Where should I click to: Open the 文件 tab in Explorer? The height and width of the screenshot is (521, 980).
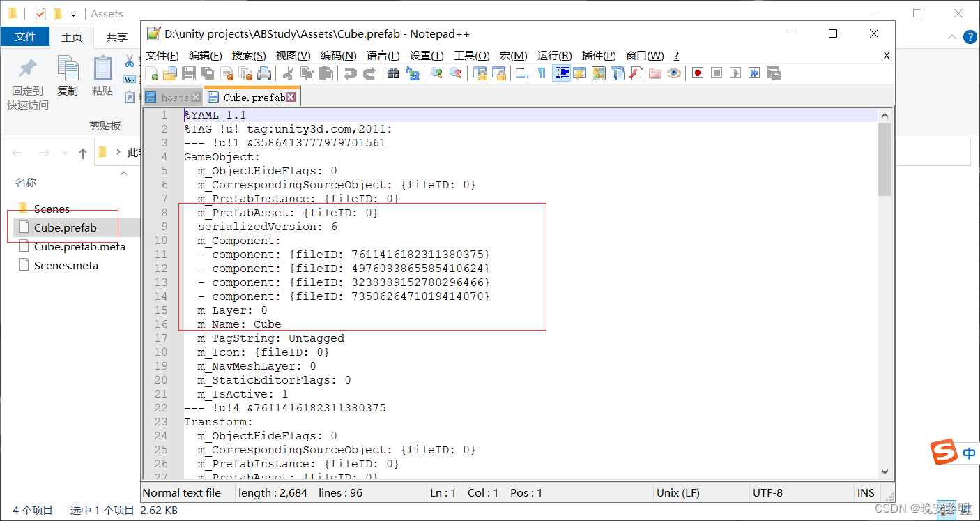(25, 37)
